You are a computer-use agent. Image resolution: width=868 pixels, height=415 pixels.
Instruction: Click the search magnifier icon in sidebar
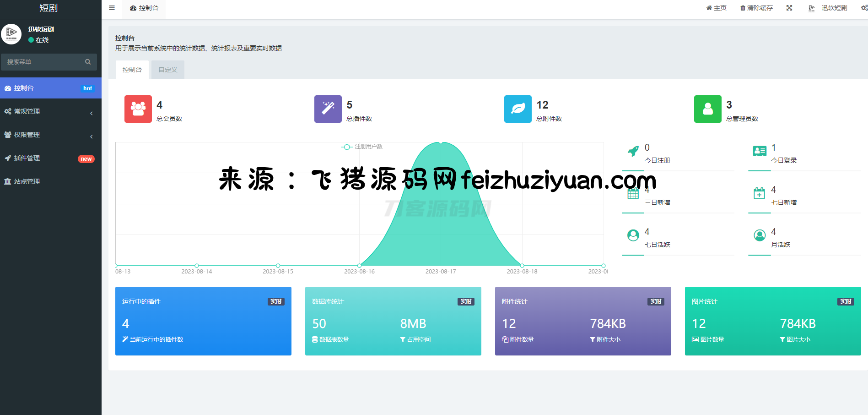click(88, 62)
